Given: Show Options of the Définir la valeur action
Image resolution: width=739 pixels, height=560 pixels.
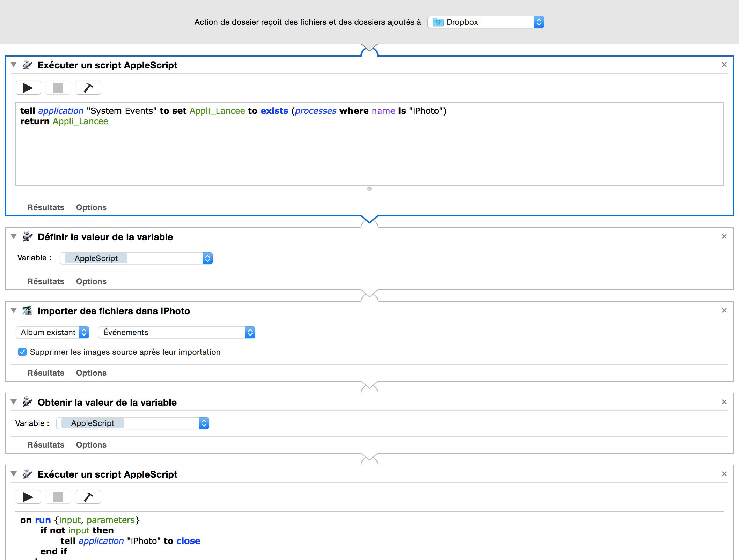Looking at the screenshot, I should (x=91, y=281).
